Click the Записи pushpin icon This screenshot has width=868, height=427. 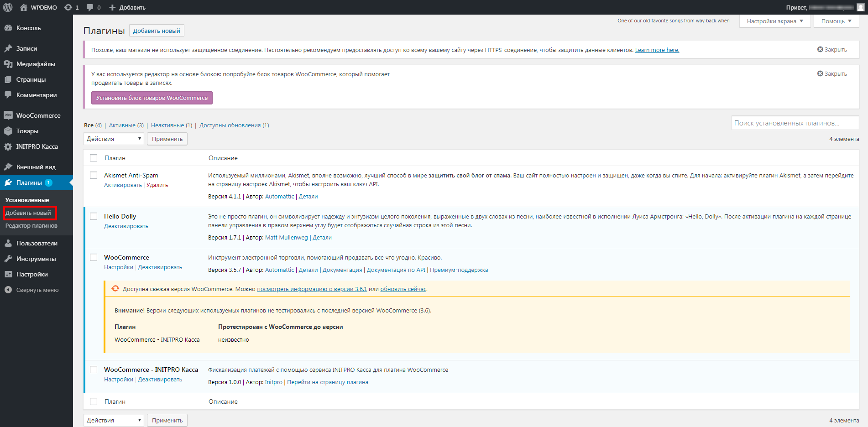pyautogui.click(x=8, y=48)
